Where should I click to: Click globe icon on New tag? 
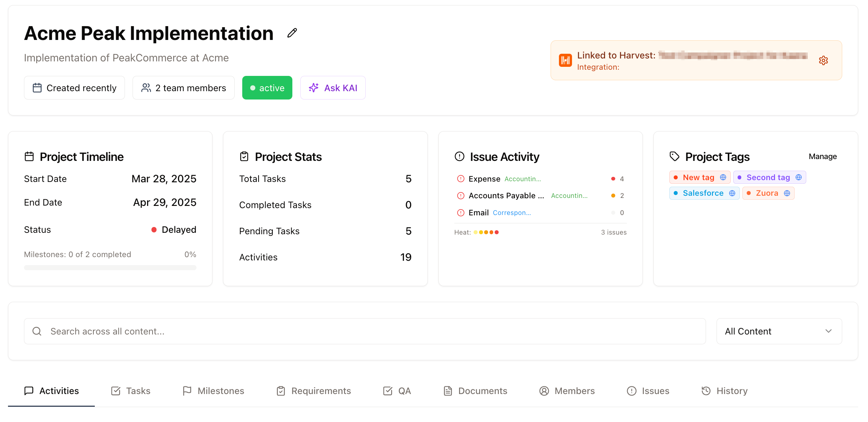[x=723, y=177]
